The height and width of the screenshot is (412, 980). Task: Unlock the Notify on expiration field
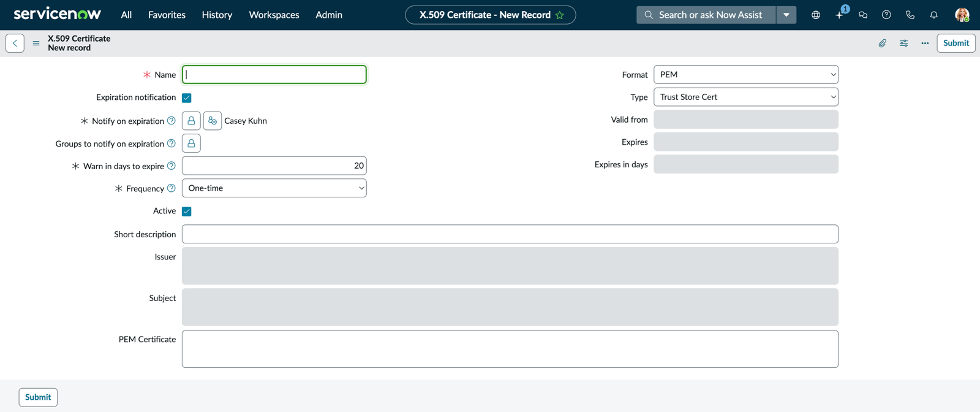(191, 121)
